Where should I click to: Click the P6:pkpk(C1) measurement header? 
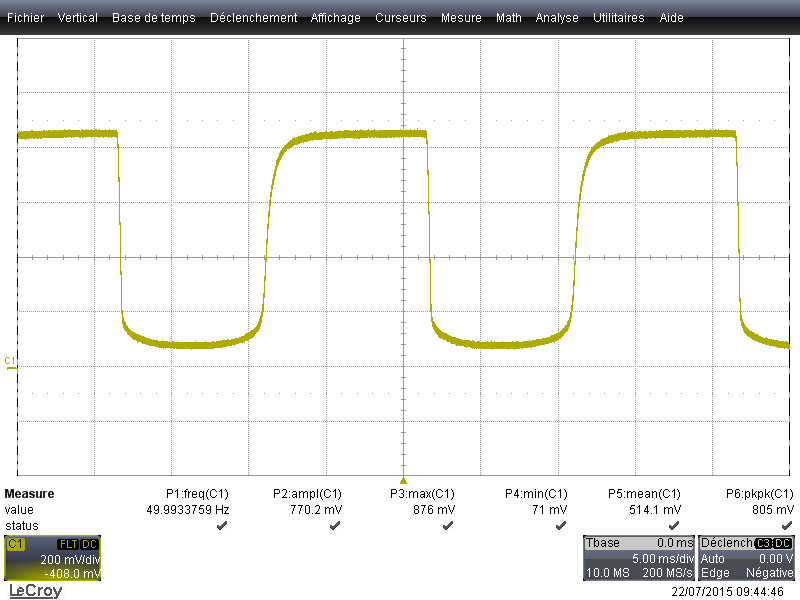pos(760,494)
